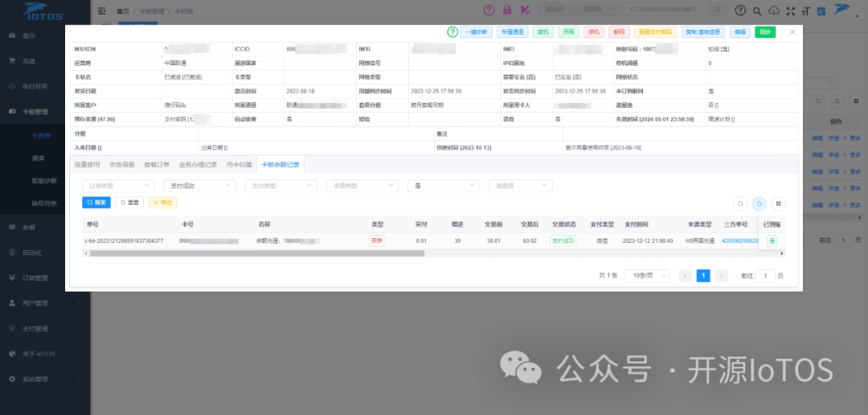Click the green 开网 button

click(x=568, y=32)
